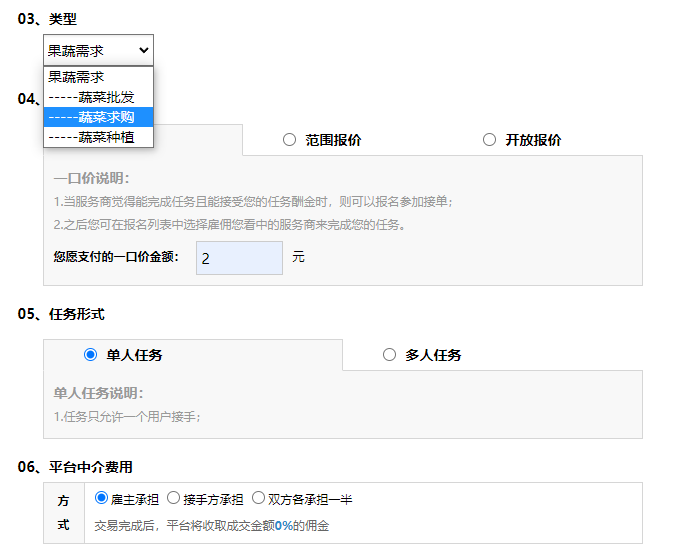679x558 pixels.
Task: Open the 果蔬需求 type dropdown
Action: click(x=98, y=50)
